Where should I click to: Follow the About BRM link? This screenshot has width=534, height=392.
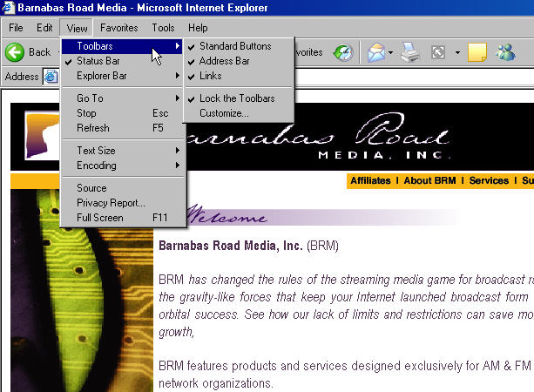click(x=429, y=180)
